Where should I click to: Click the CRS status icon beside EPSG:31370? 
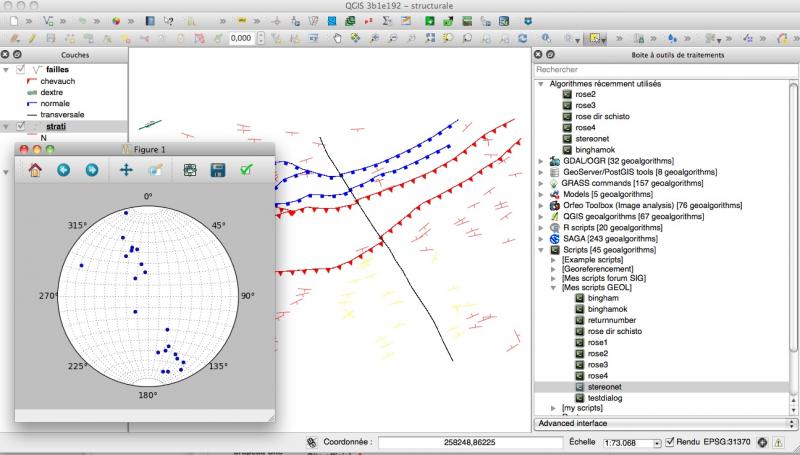762,441
